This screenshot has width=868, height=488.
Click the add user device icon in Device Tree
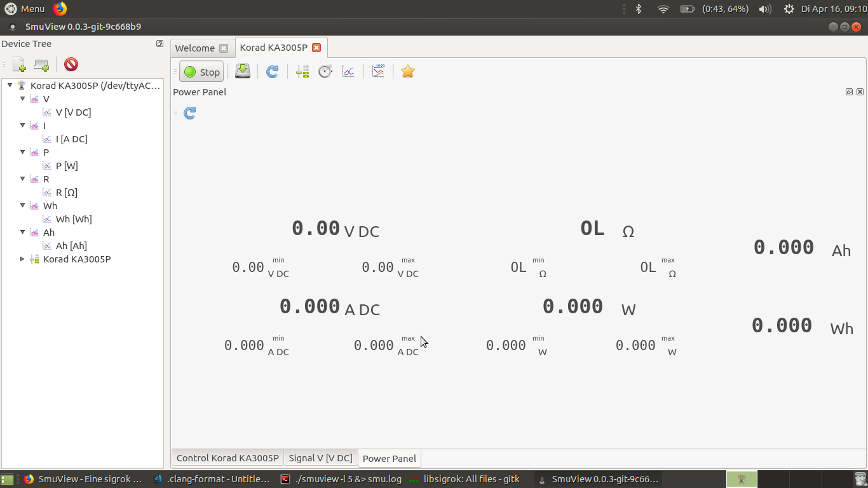[x=20, y=65]
